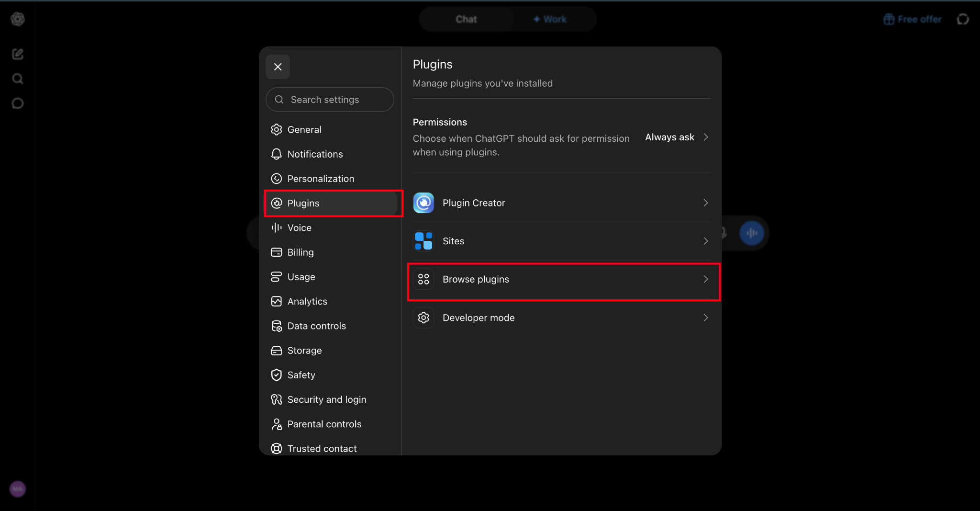The width and height of the screenshot is (980, 511).
Task: Focus the Search settings field
Action: [x=330, y=100]
